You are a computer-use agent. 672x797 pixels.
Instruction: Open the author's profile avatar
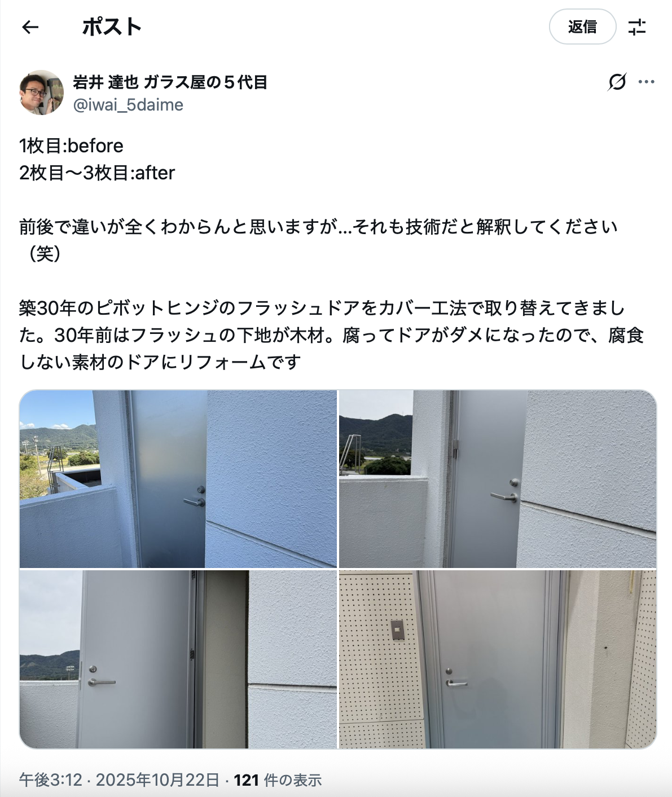pos(42,93)
